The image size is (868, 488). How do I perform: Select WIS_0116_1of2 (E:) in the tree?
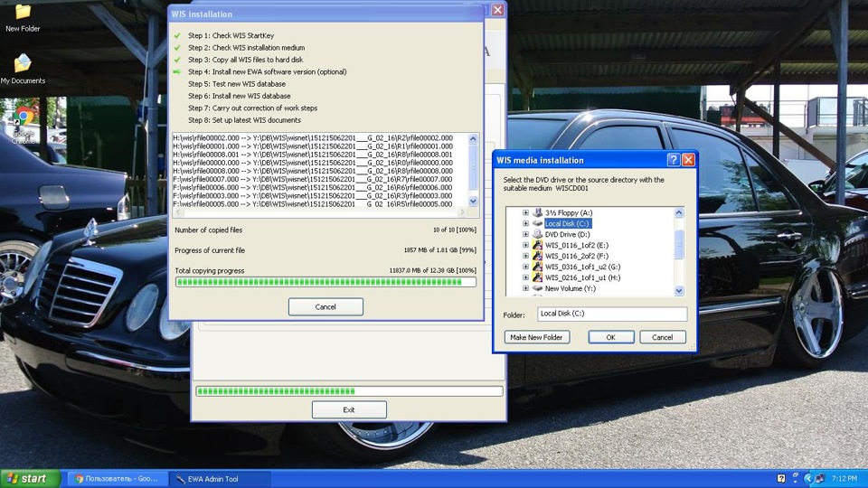tap(577, 245)
